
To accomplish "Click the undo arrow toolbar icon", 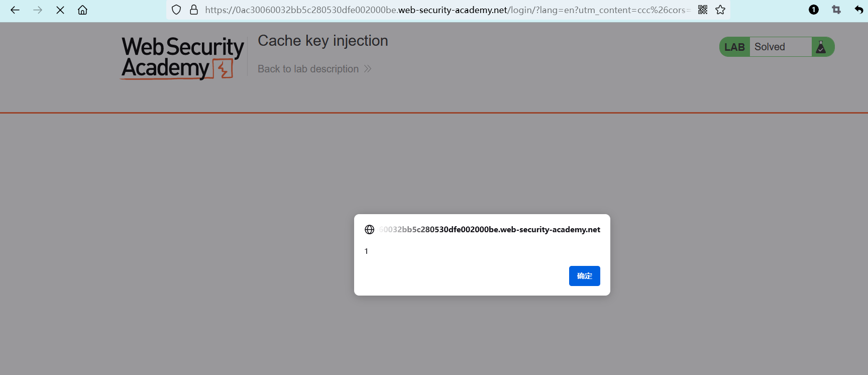I will (x=859, y=10).
